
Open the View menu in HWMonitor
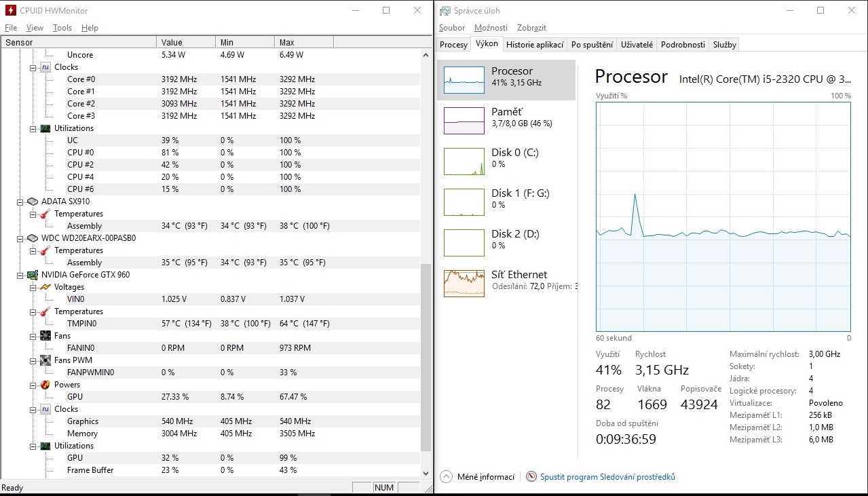[35, 28]
